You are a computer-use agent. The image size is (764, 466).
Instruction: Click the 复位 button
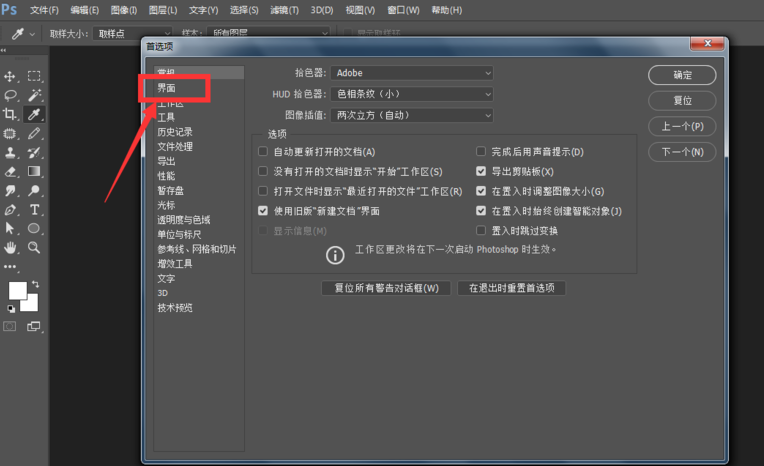click(682, 100)
